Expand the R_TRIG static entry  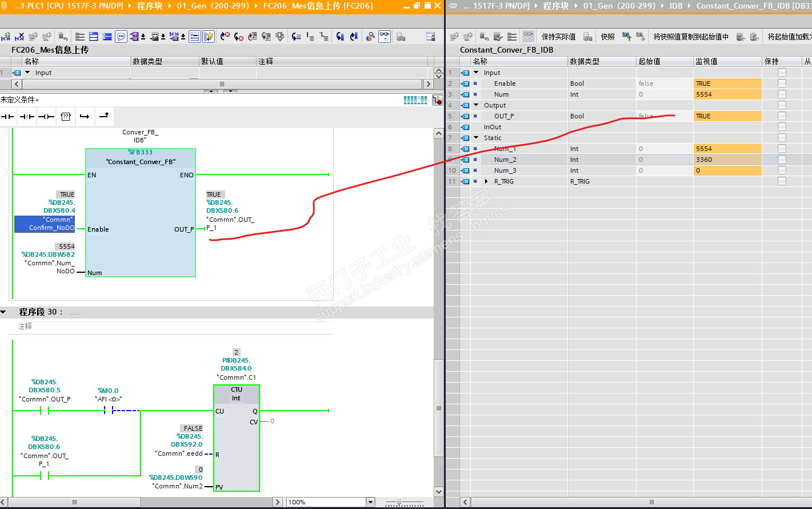(x=486, y=181)
